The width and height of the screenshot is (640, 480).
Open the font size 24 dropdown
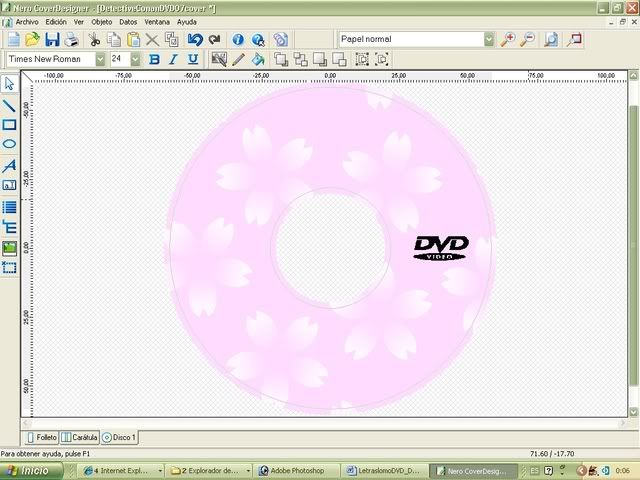[x=133, y=60]
